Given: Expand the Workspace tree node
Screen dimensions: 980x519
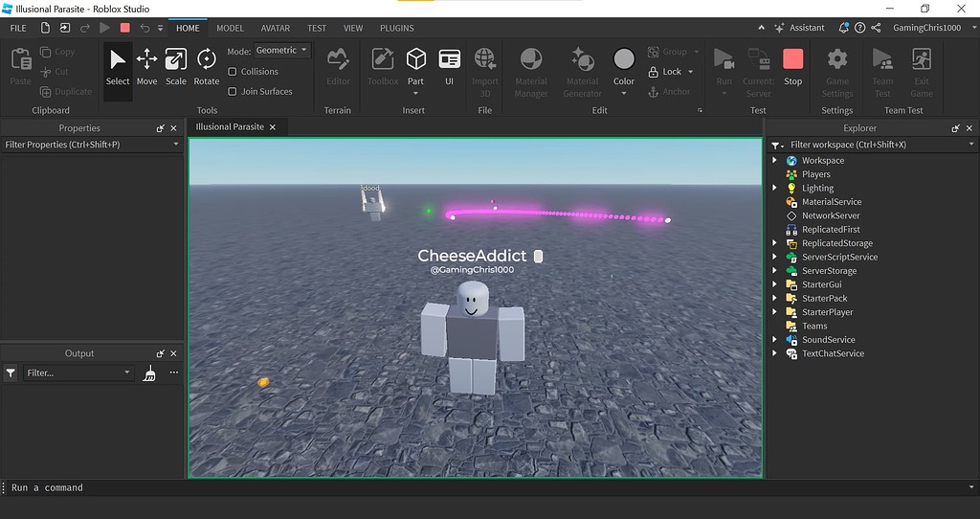Looking at the screenshot, I should pyautogui.click(x=774, y=161).
